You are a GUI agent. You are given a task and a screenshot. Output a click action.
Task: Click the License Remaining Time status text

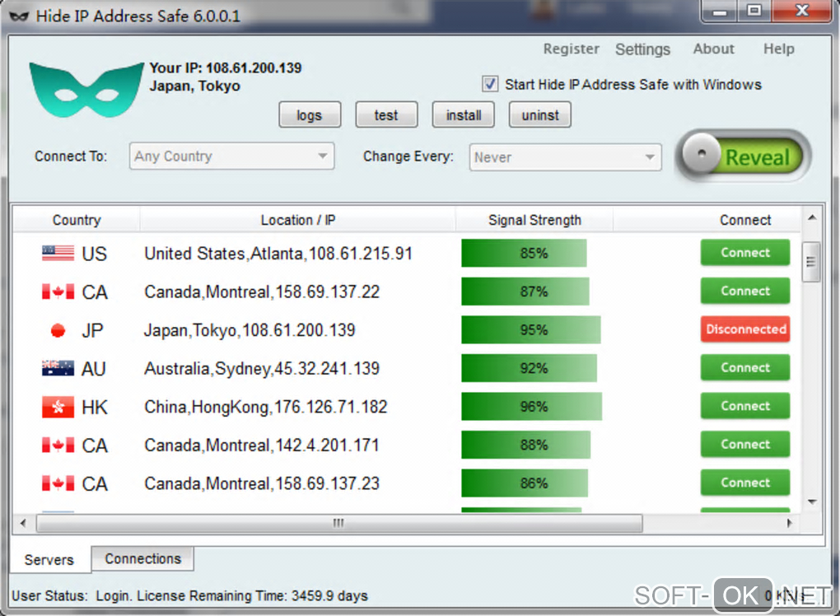252,595
